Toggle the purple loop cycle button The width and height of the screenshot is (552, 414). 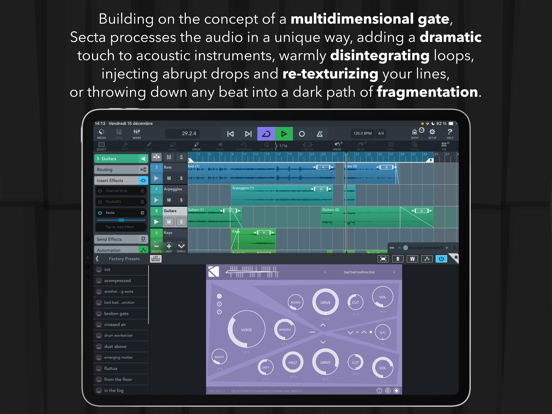266,134
